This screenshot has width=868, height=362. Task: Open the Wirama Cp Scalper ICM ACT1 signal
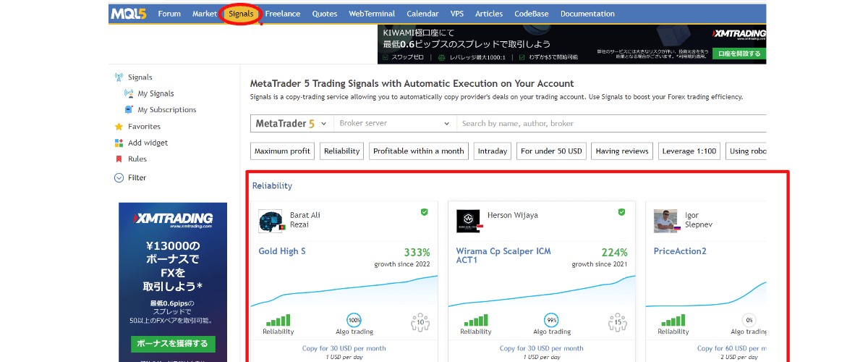(503, 256)
